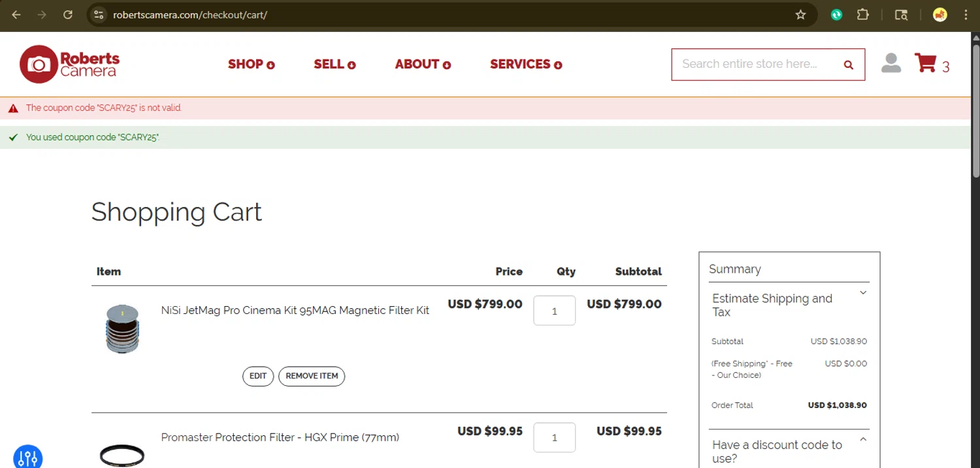Click the Order Total USD $1,038.90 value

point(838,405)
